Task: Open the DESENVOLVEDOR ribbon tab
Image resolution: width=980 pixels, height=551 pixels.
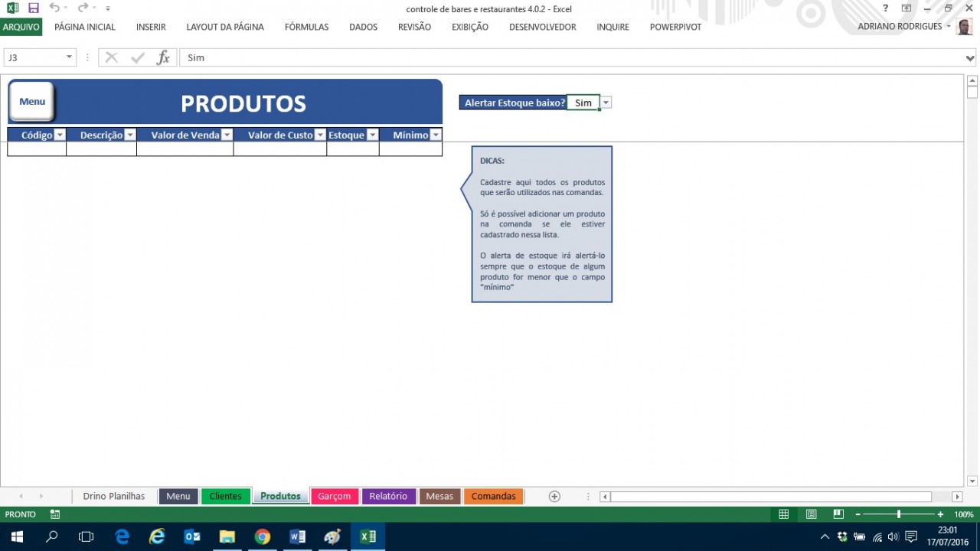Action: pyautogui.click(x=543, y=27)
